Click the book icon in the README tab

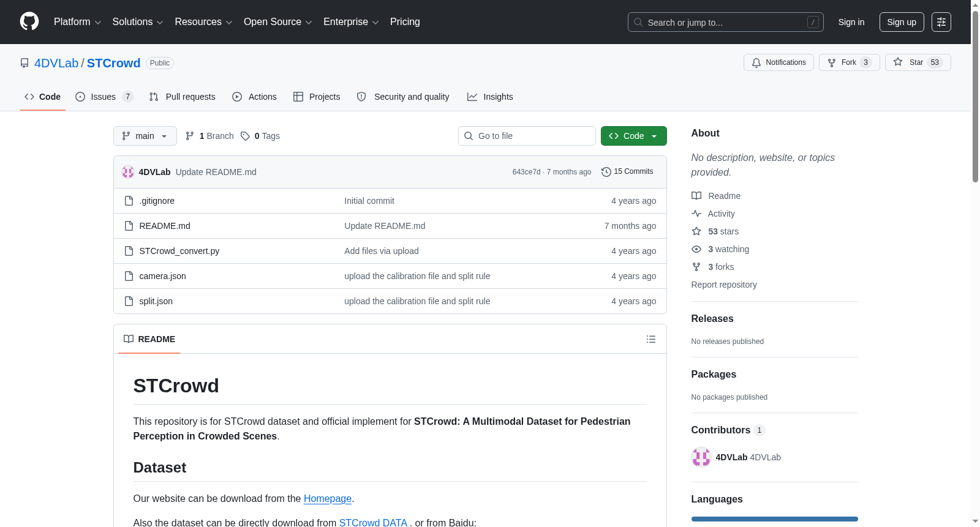click(x=129, y=339)
